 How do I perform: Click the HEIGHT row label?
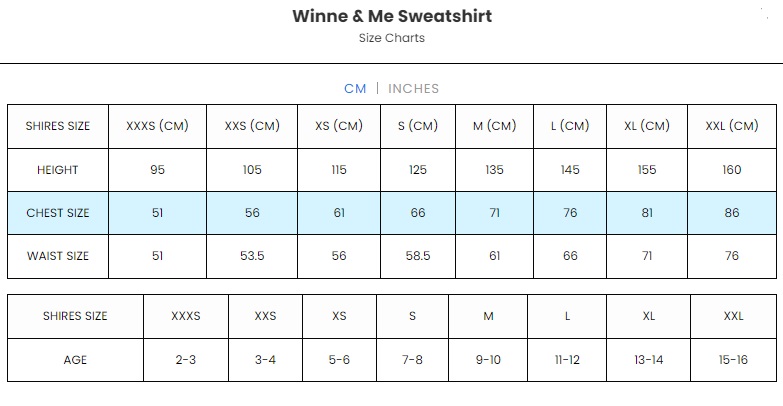57,170
